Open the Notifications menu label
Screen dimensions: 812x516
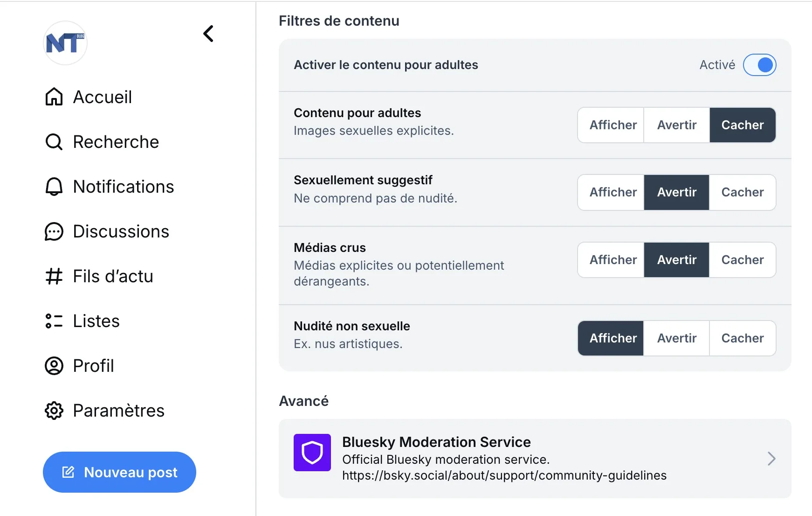click(x=124, y=187)
